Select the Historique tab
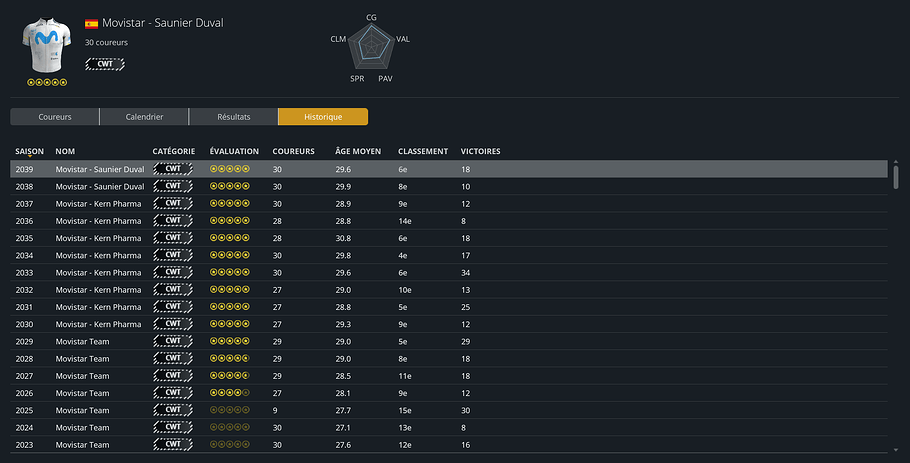This screenshot has height=463, width=910. (x=323, y=117)
